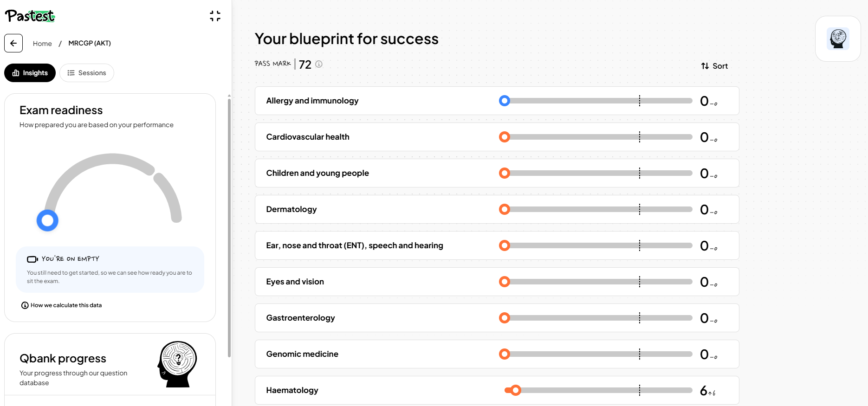This screenshot has height=406, width=868.
Task: Click the left panel vertical scrollbar
Action: point(229,227)
